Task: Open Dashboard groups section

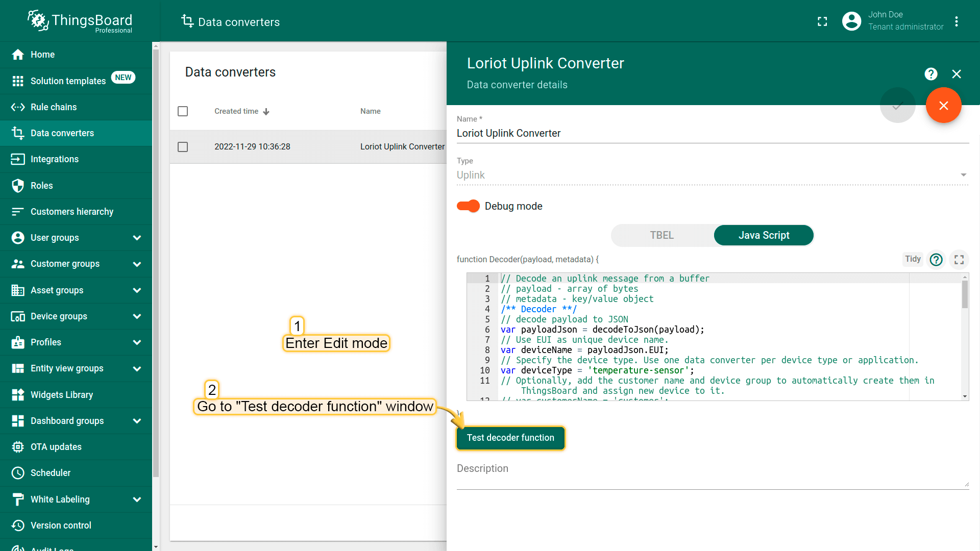Action: 67,421
